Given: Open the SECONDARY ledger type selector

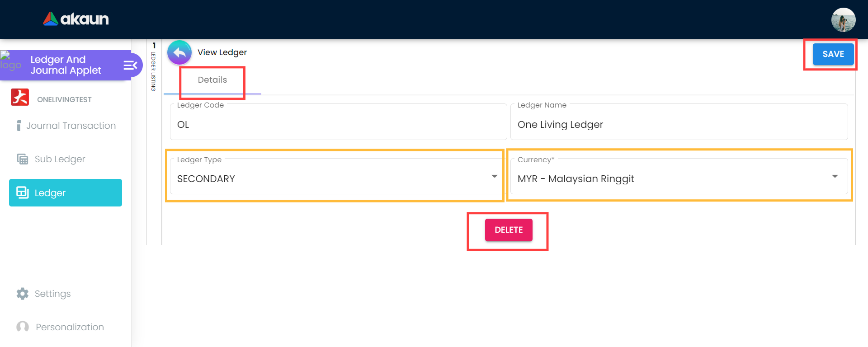Looking at the screenshot, I should pyautogui.click(x=330, y=179).
